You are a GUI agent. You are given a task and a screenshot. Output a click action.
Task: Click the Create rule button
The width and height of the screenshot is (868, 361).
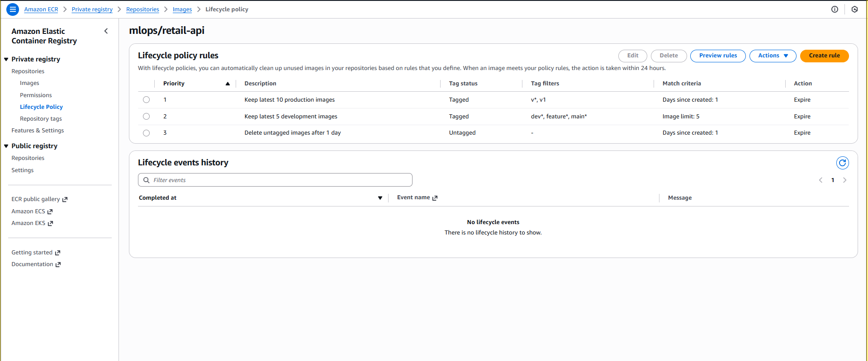pyautogui.click(x=824, y=56)
